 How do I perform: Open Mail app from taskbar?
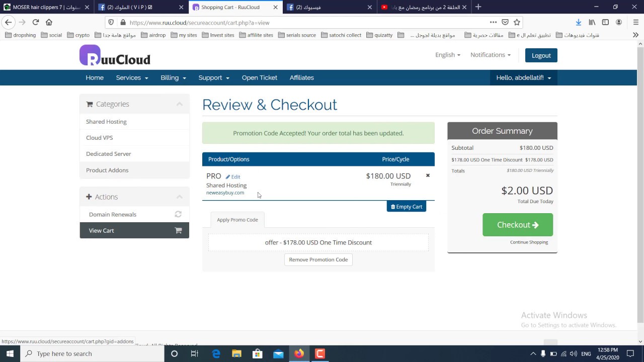click(278, 354)
